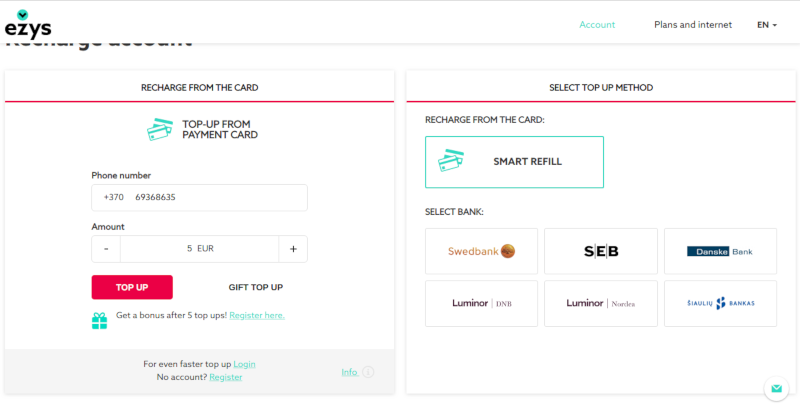Pick Luminor Nordea bank

(601, 303)
